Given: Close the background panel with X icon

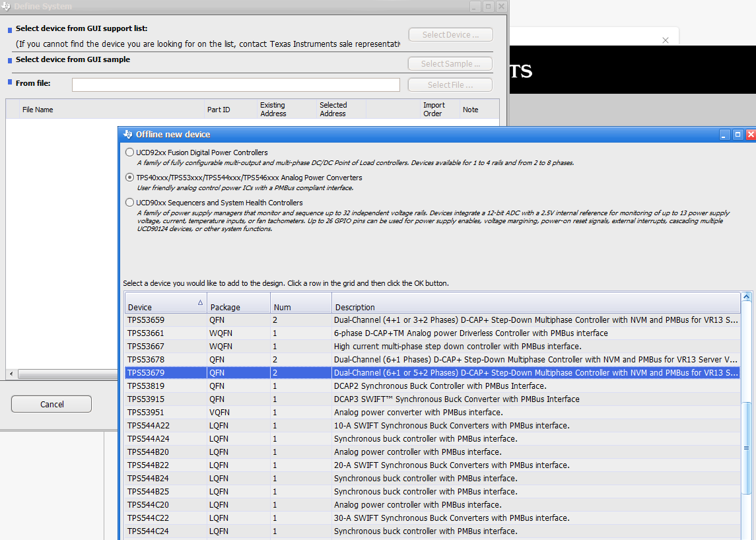Looking at the screenshot, I should 666,40.
